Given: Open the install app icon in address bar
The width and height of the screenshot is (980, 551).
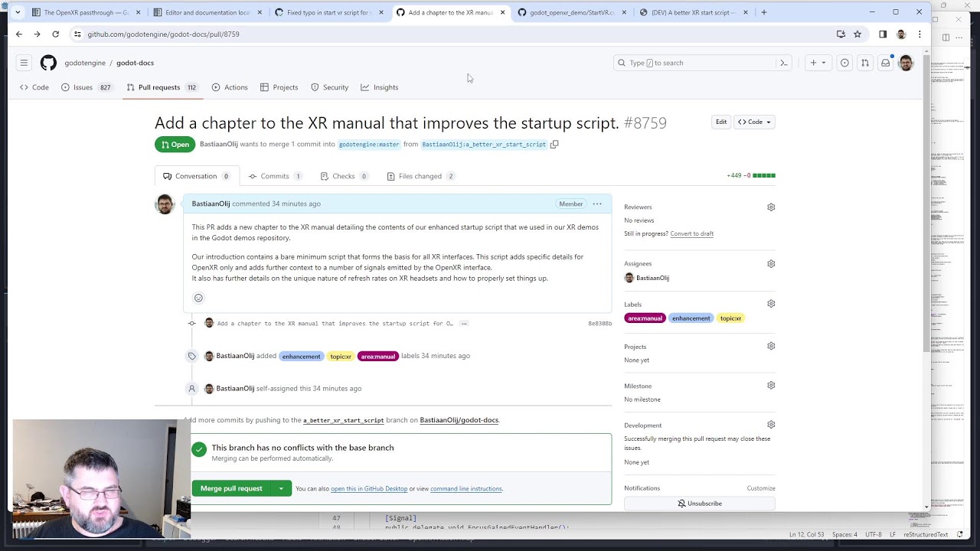Looking at the screenshot, I should 841,34.
